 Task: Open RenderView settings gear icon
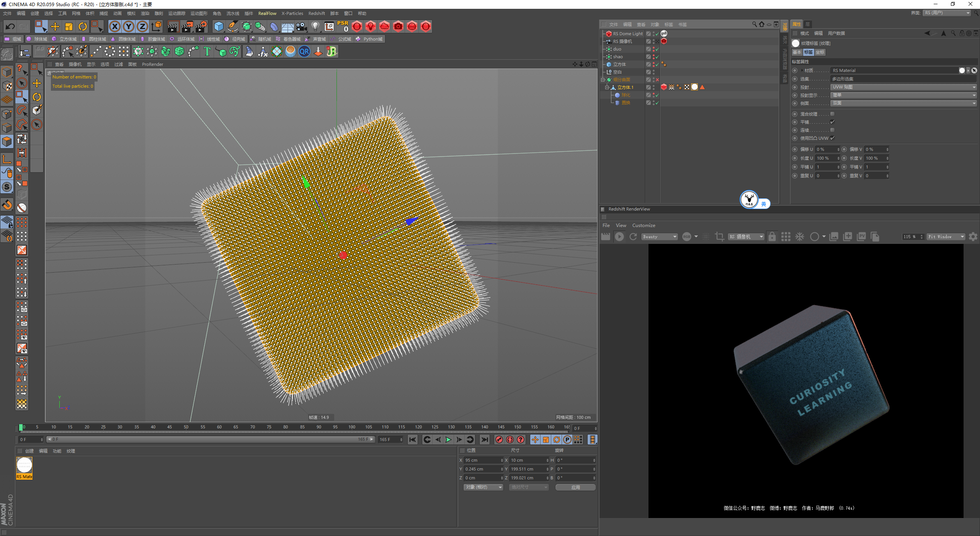973,237
